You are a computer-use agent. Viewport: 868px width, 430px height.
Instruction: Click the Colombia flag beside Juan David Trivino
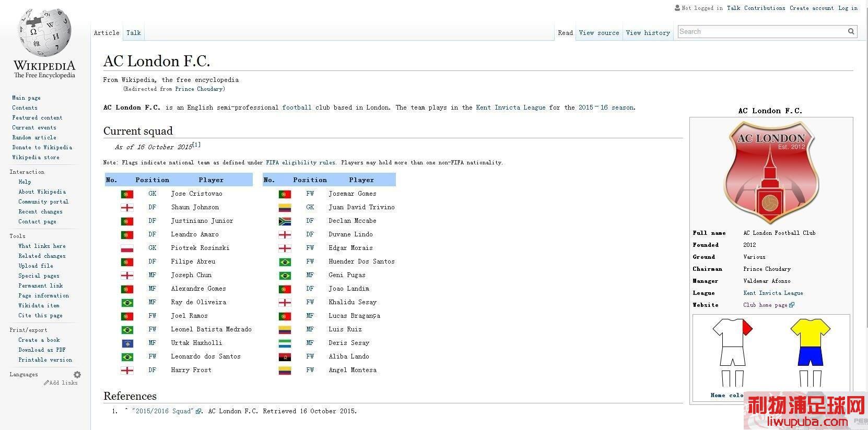285,208
